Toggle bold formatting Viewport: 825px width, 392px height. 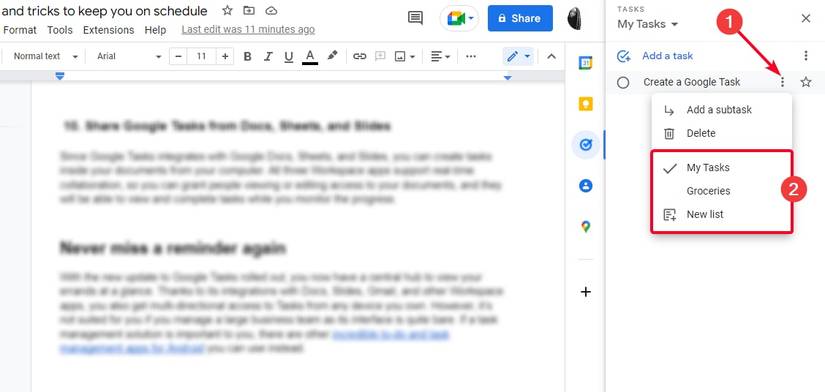248,56
